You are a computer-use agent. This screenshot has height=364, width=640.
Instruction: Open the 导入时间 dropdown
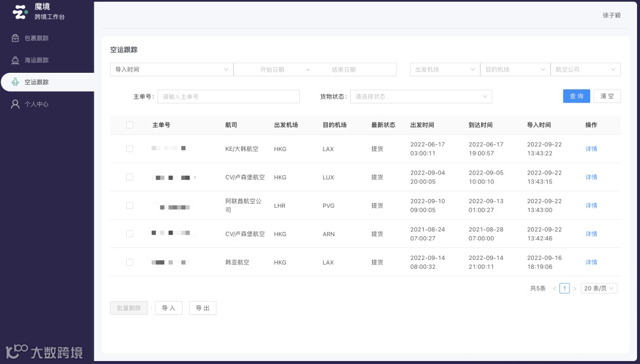click(x=171, y=69)
